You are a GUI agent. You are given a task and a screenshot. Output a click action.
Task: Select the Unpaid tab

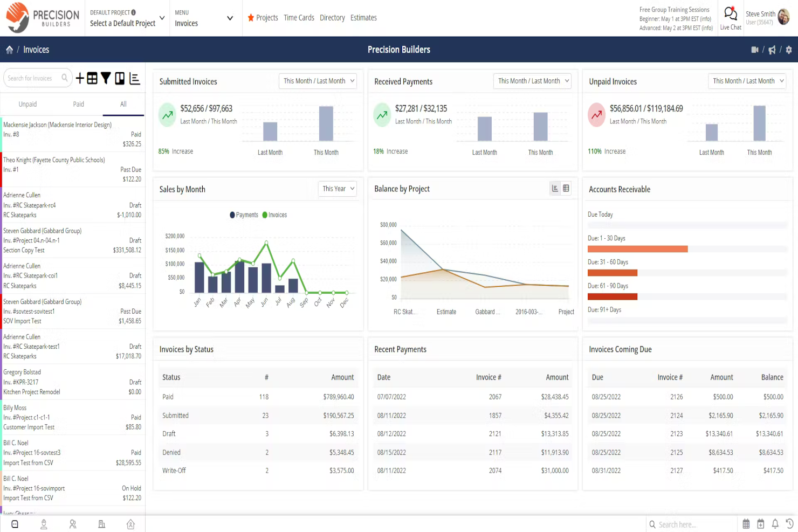coord(27,104)
